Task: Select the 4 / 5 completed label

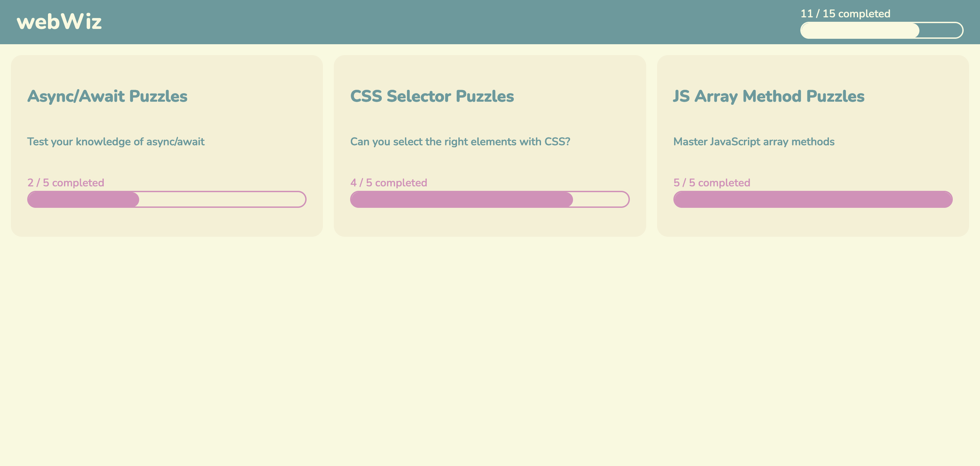Action: point(388,182)
